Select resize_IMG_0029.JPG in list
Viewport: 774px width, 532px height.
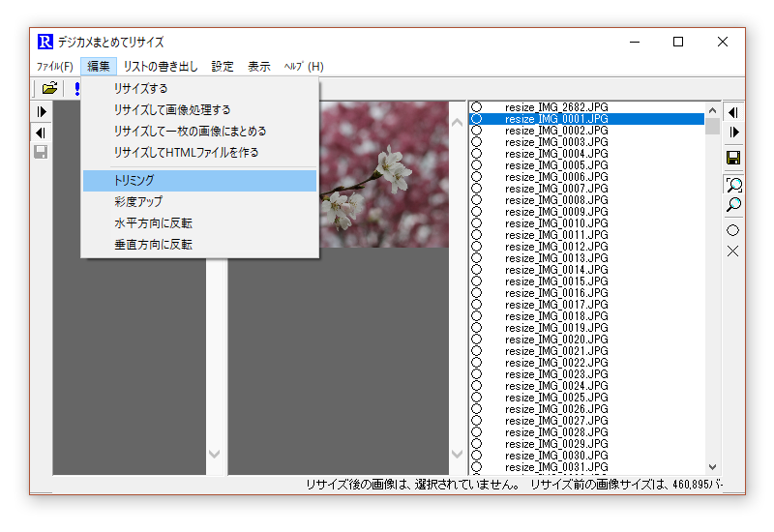(556, 444)
